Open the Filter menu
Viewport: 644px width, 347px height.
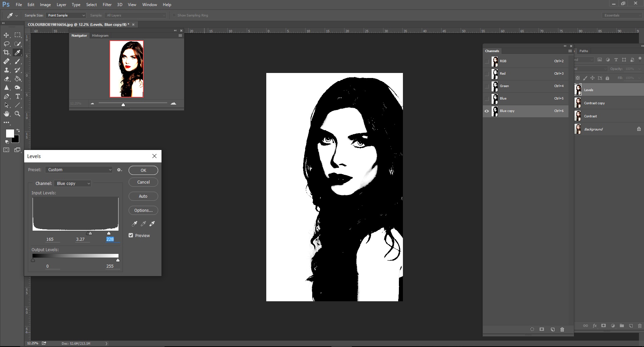pyautogui.click(x=107, y=5)
